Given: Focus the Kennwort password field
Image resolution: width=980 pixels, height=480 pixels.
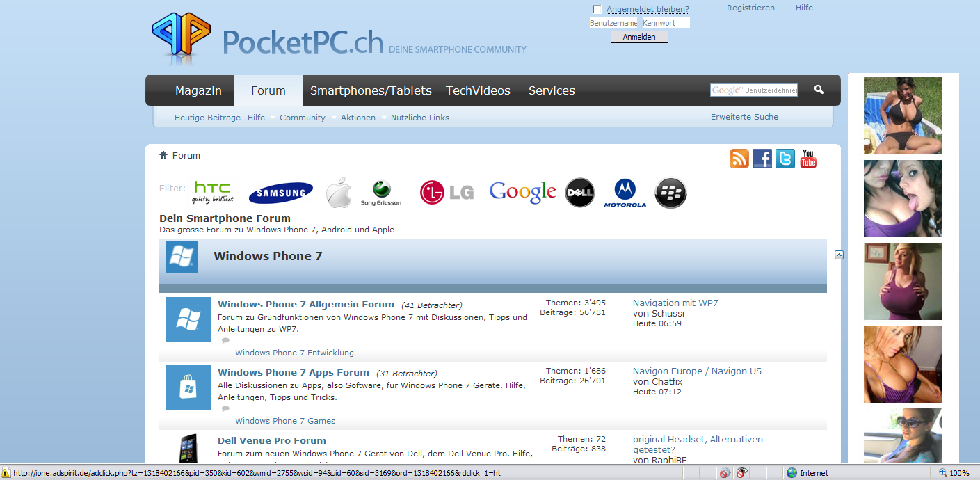Looking at the screenshot, I should (666, 23).
